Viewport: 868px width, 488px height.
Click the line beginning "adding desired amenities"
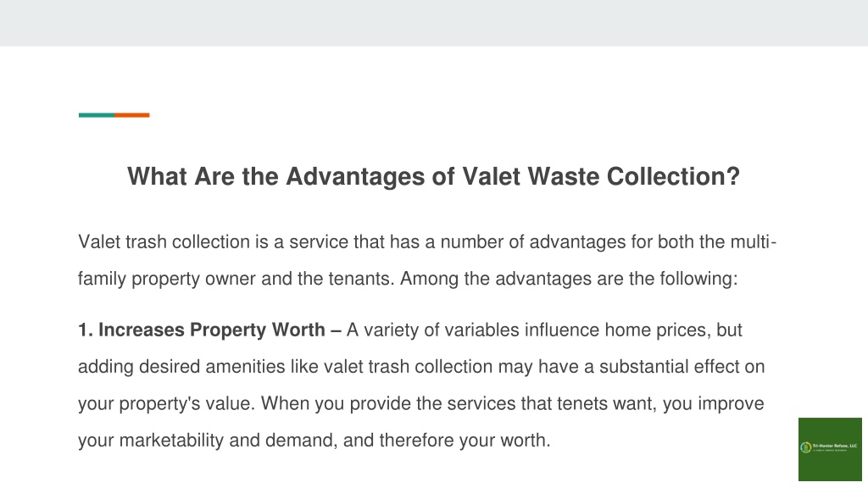pos(421,366)
